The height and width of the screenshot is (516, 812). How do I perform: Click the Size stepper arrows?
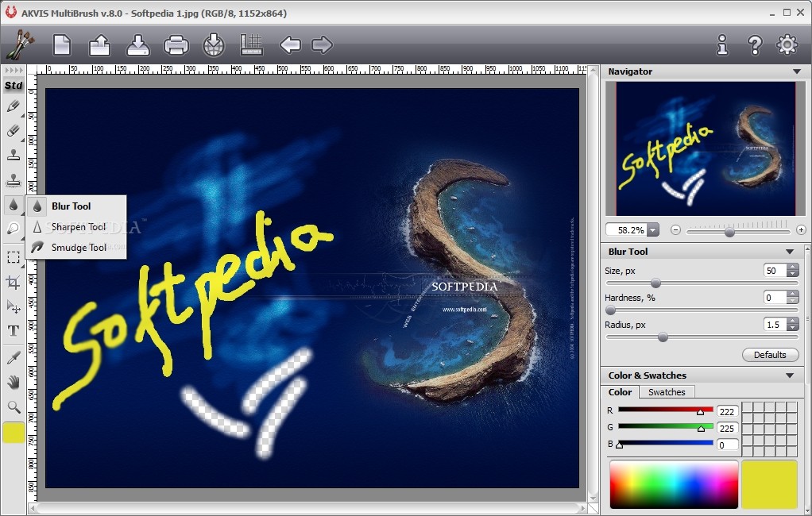793,270
